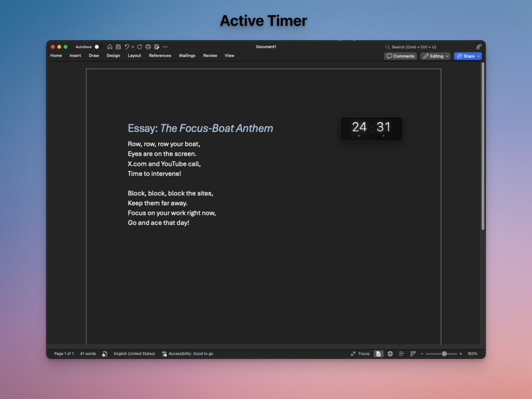The image size is (532, 399).
Task: Click the Print icon
Action: 148,47
